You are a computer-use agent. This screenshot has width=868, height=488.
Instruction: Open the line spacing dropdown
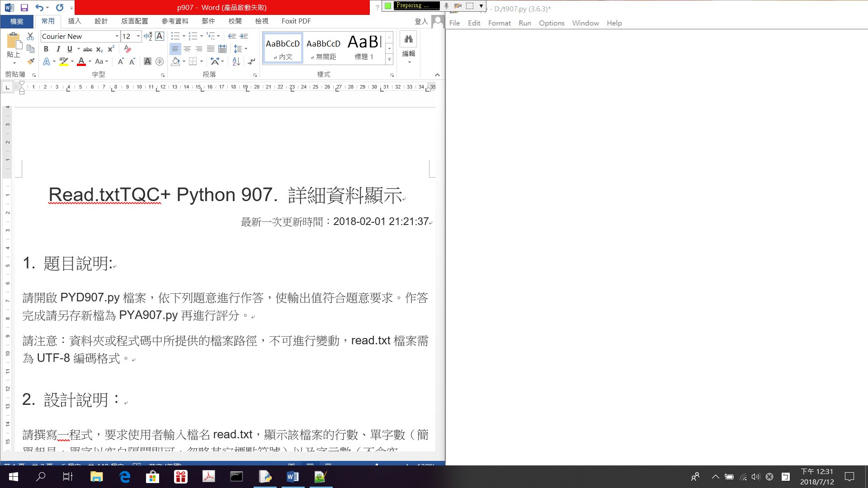246,49
